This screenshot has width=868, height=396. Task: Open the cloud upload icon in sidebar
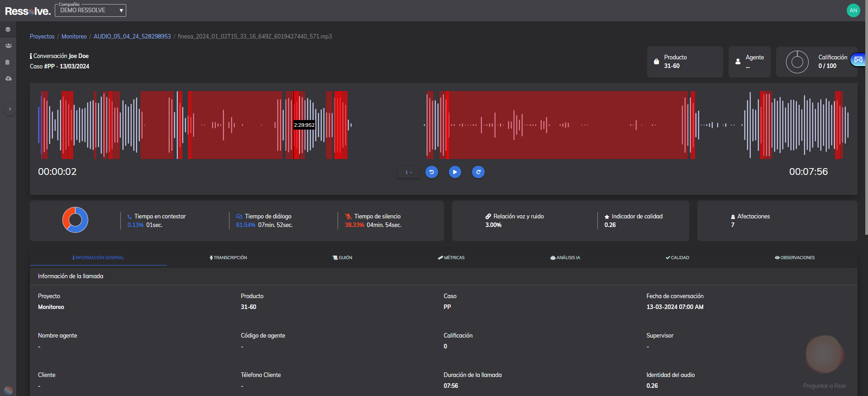point(8,78)
